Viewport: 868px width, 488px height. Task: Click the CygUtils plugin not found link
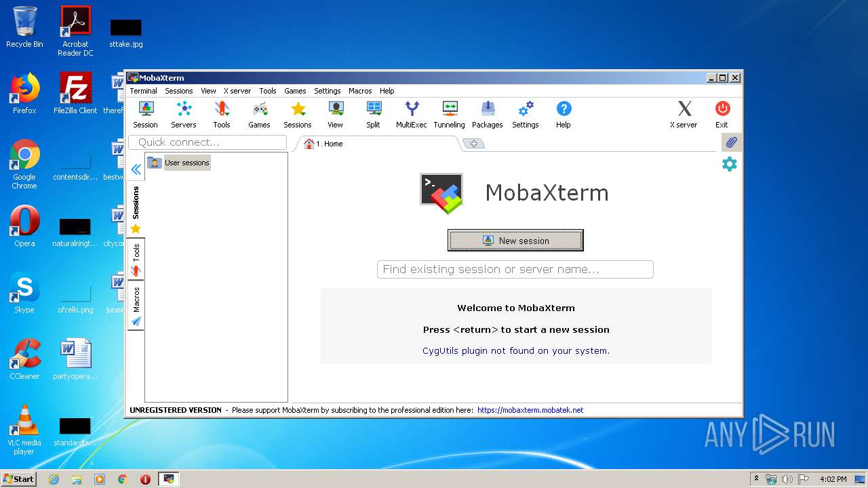pos(516,351)
